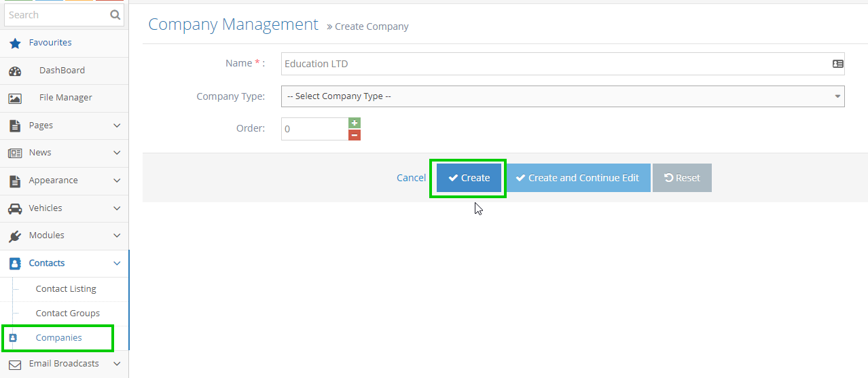Click the Create button
Screen dimensions: 868x378
(469, 178)
